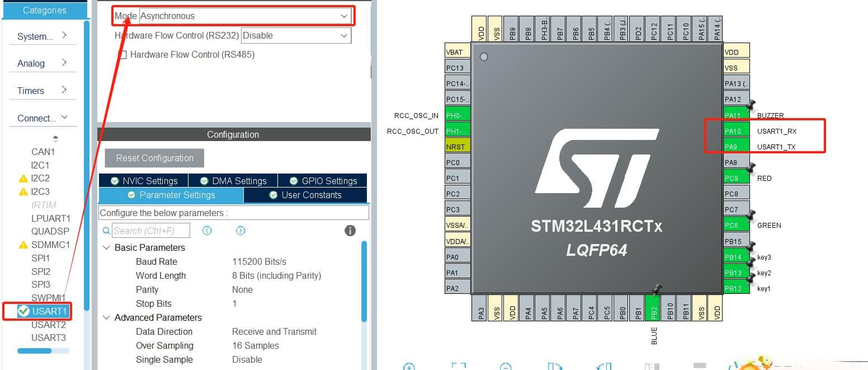This screenshot has height=370, width=868.
Task: Click the Search (Ctrl+F) input field
Action: (x=151, y=231)
